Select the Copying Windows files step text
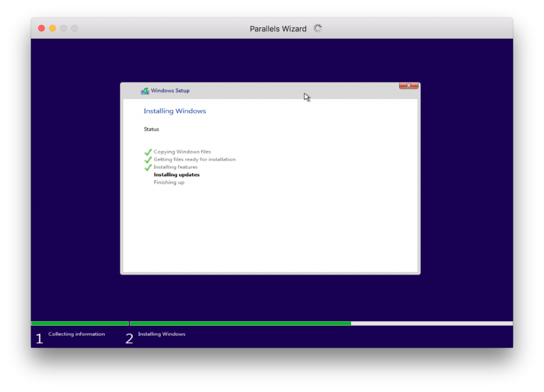This screenshot has width=544, height=392. point(182,152)
